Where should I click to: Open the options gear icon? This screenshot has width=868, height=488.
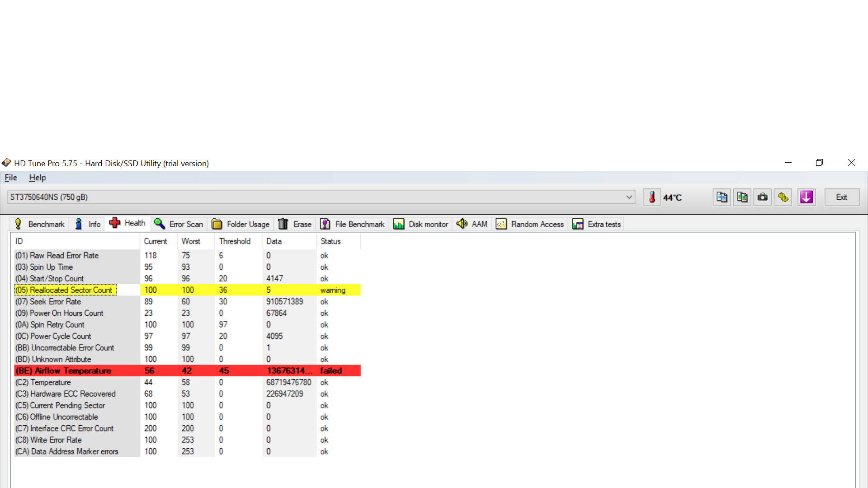point(783,197)
